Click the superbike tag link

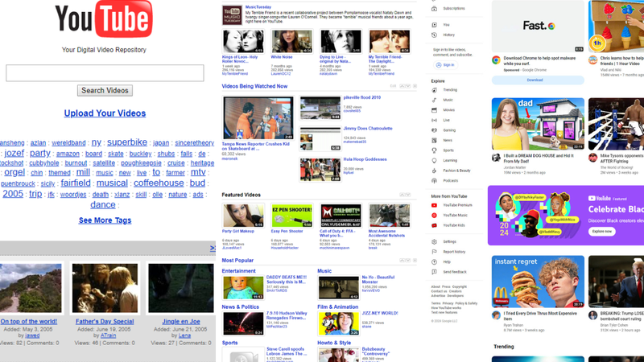127,142
